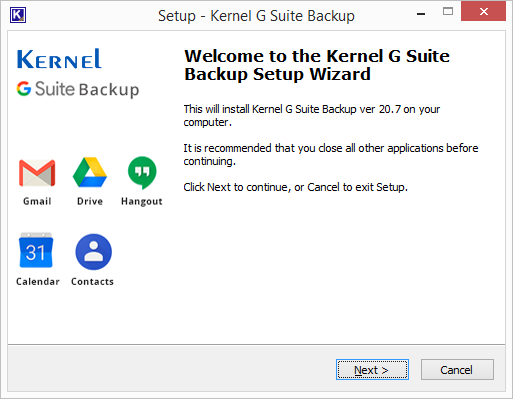Maximize the setup window
The width and height of the screenshot is (513, 399).
pos(448,12)
